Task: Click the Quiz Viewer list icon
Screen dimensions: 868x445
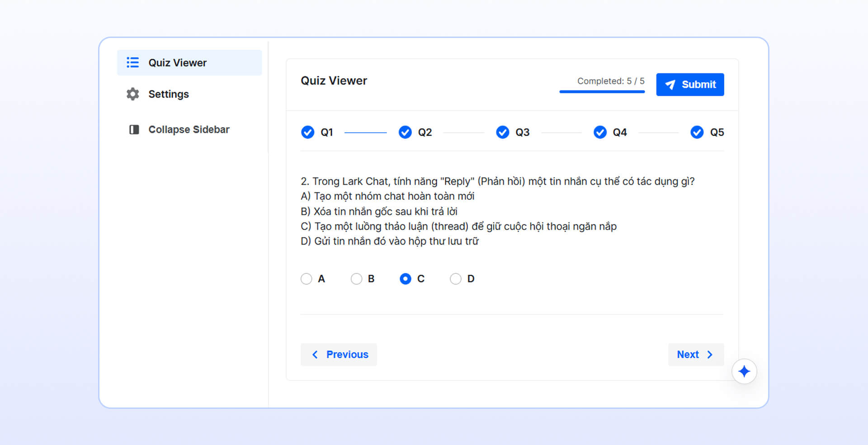Action: [x=132, y=62]
